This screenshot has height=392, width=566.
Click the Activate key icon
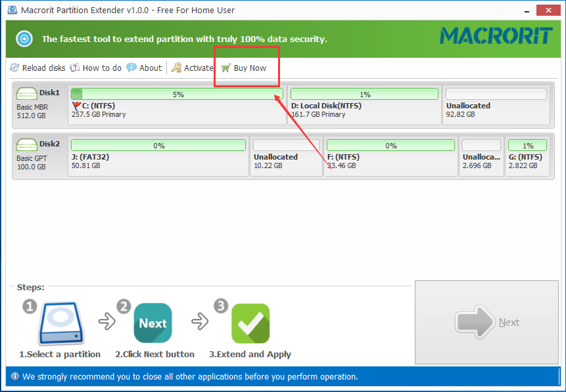pos(176,68)
